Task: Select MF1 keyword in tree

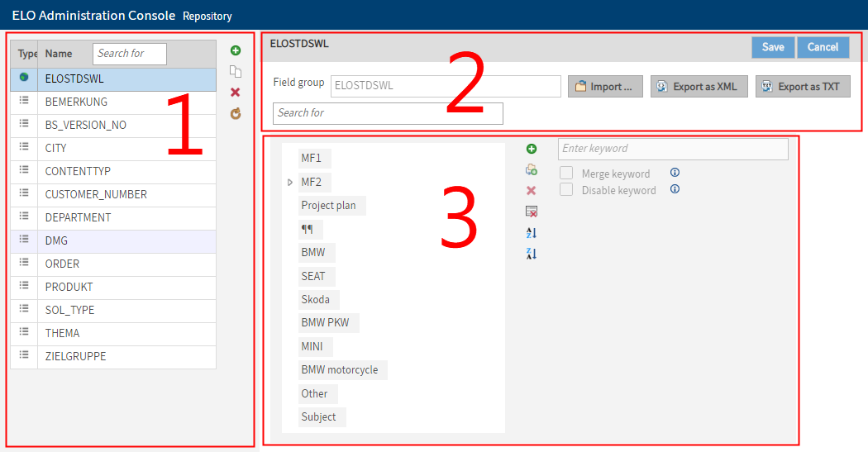Action: [x=314, y=158]
